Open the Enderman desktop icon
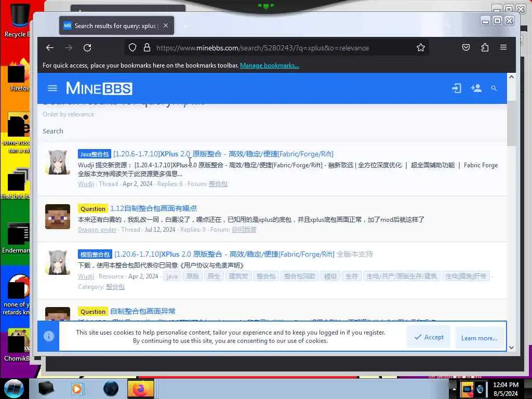The image size is (532, 399). click(x=16, y=237)
